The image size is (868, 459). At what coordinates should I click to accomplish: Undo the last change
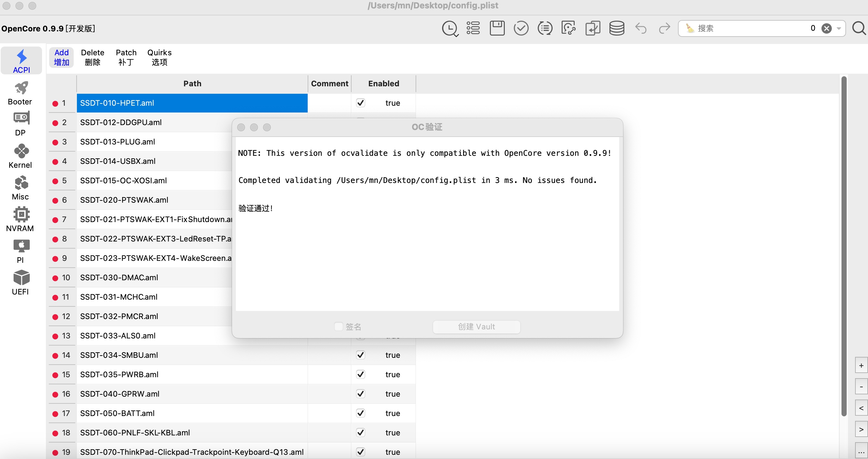pos(640,28)
